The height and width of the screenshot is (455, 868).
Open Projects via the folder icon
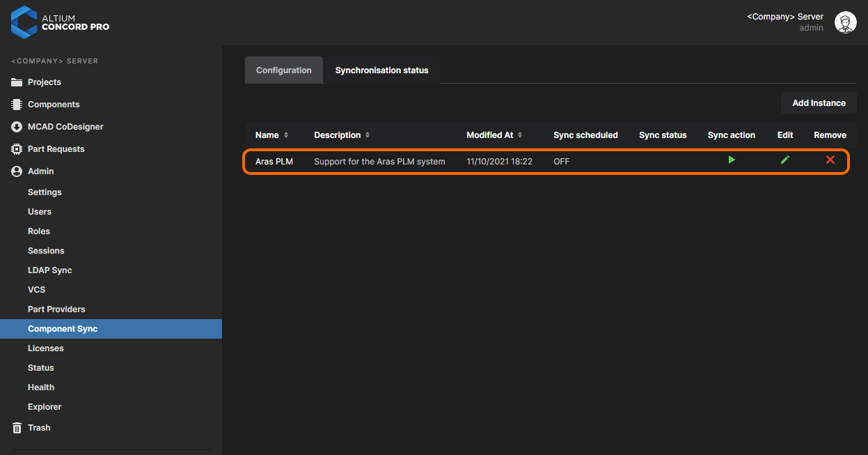(x=17, y=82)
